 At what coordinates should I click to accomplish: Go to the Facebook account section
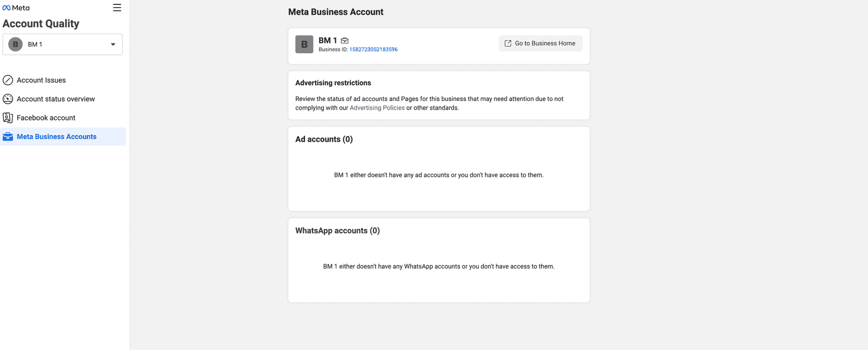pos(46,118)
